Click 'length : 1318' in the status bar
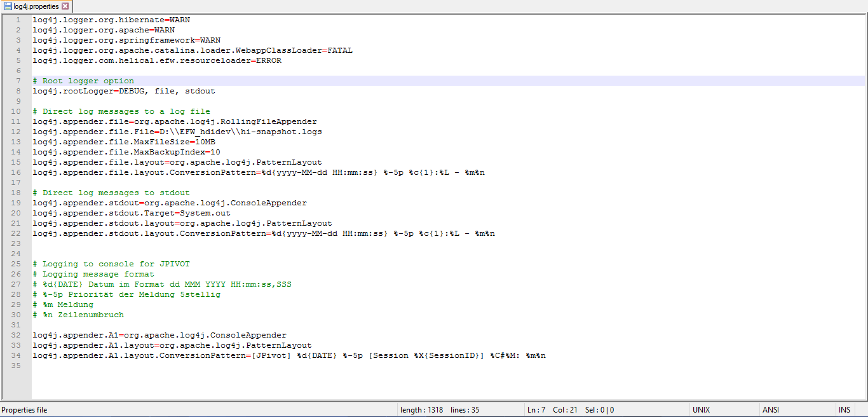The width and height of the screenshot is (868, 417). click(421, 410)
